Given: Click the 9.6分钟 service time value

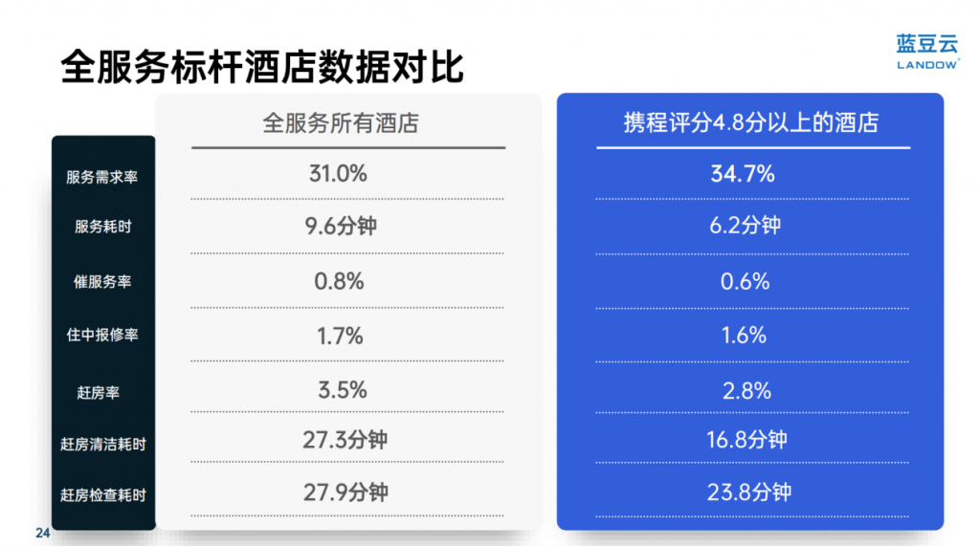Looking at the screenshot, I should pos(341,226).
